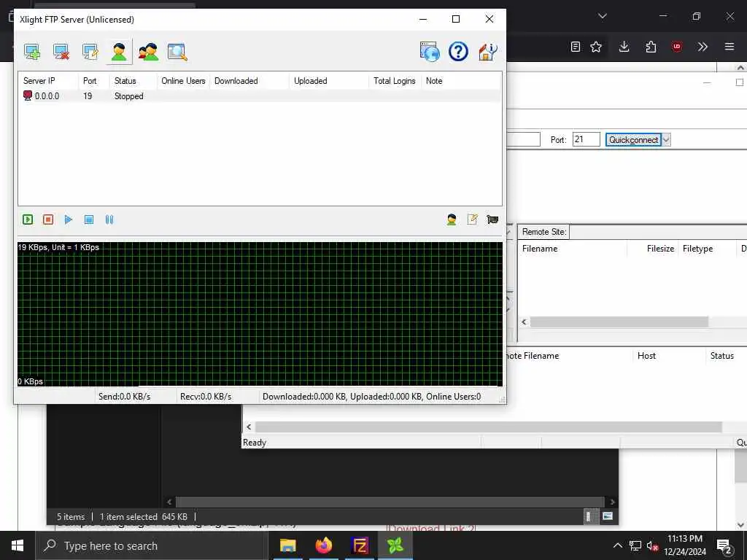
Task: Click the FileZilla queue horizontal scrollbar
Action: coord(488,427)
